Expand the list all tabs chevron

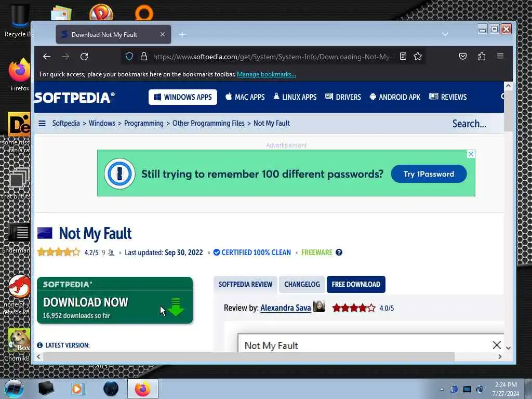[x=445, y=34]
